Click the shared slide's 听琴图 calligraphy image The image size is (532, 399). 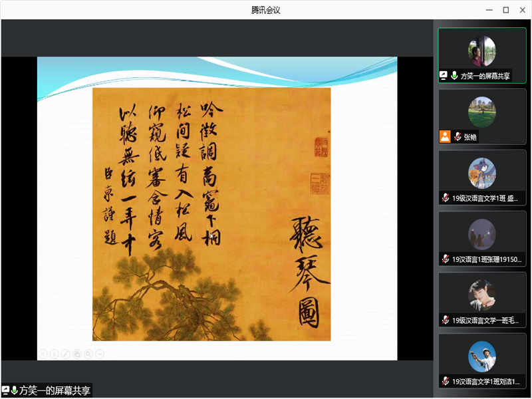pos(211,214)
